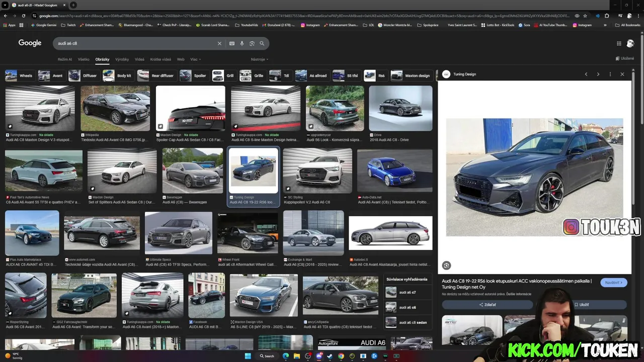Open Microsoft Edge from taskbar
Screen dimensions: 644x362
[x=286, y=356]
